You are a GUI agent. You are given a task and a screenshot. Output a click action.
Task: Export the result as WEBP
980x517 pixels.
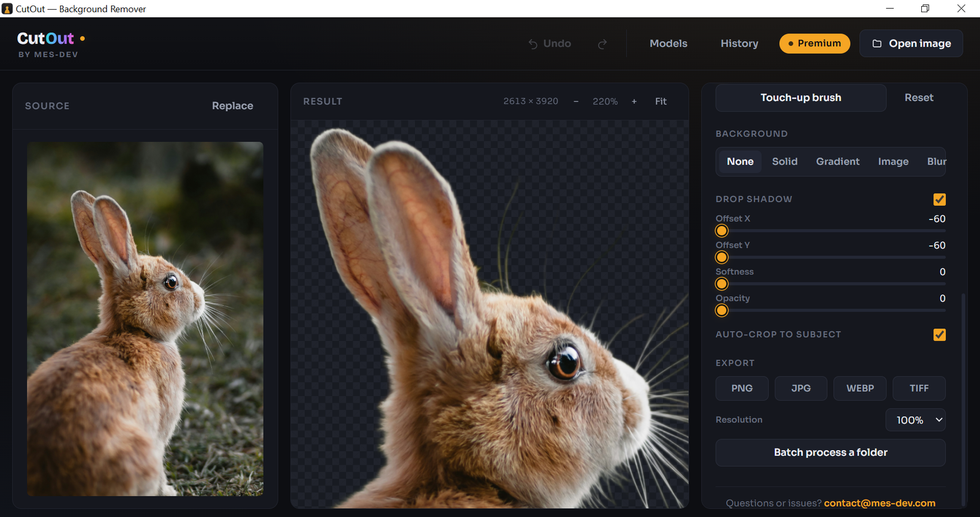click(860, 388)
